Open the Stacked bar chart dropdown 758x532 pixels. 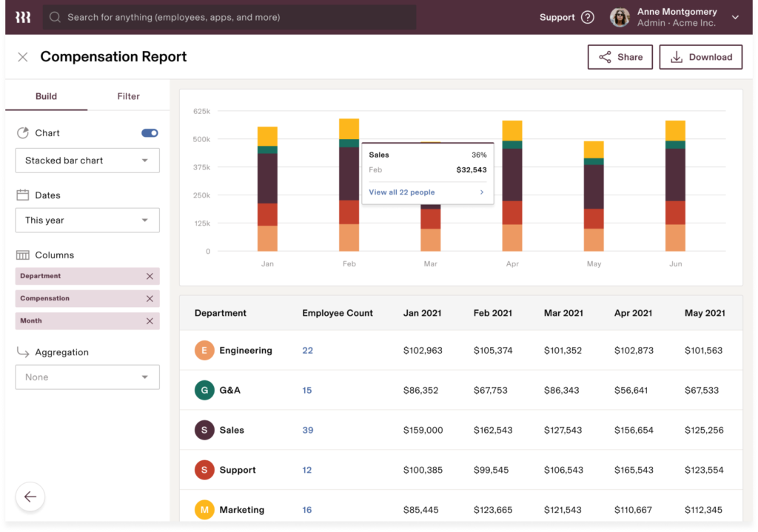[x=87, y=161]
